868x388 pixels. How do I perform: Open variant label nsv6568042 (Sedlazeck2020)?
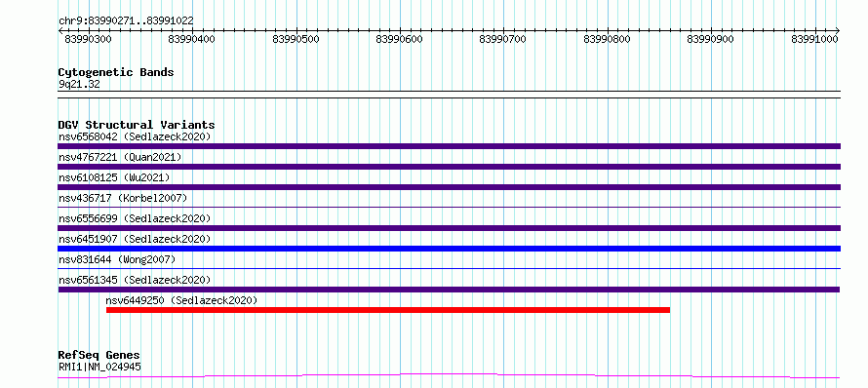click(135, 136)
